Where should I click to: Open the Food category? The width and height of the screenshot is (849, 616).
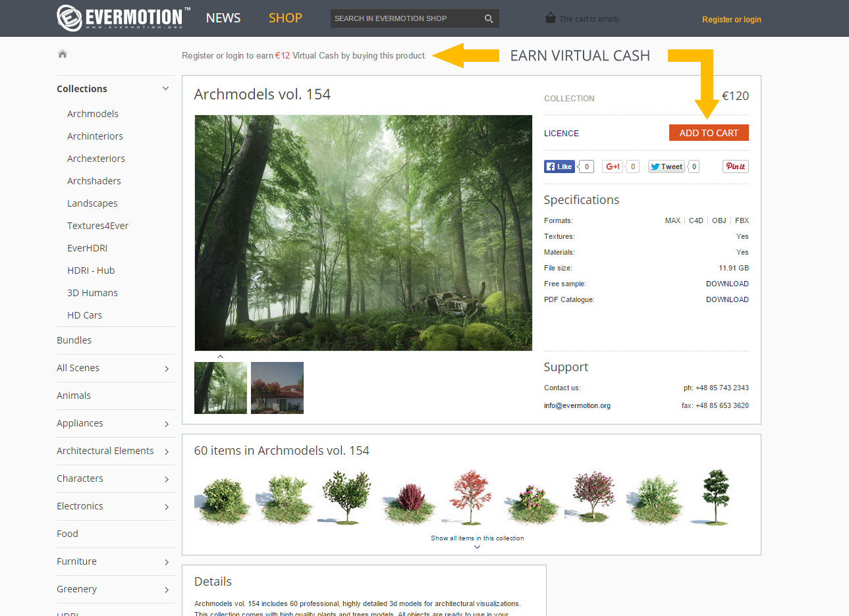coord(67,534)
